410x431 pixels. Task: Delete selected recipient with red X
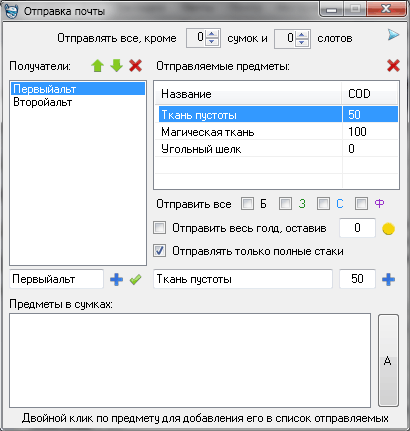136,66
